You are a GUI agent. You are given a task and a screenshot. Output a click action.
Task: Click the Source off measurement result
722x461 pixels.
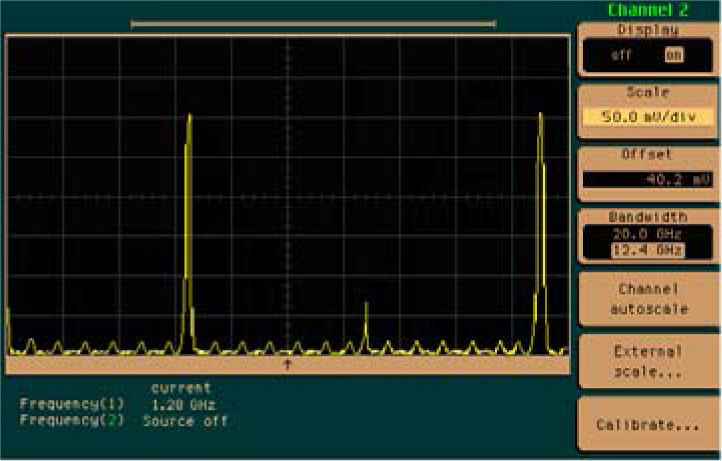point(184,421)
